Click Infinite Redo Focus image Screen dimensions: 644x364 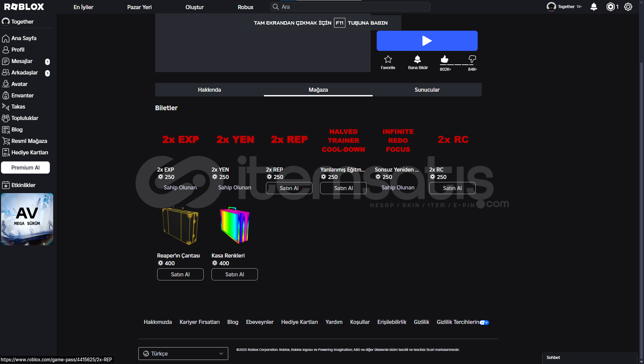tap(398, 140)
